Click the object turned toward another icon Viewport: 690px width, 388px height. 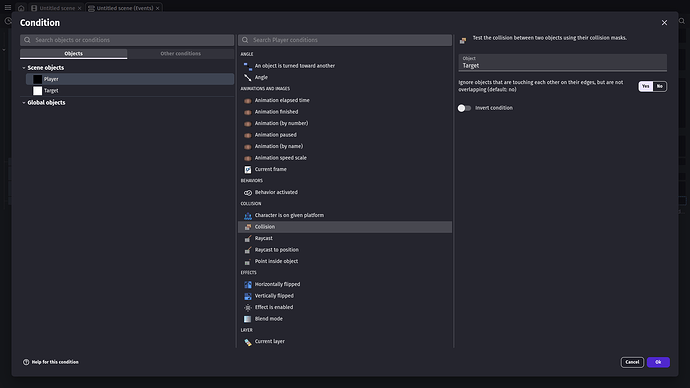(248, 66)
